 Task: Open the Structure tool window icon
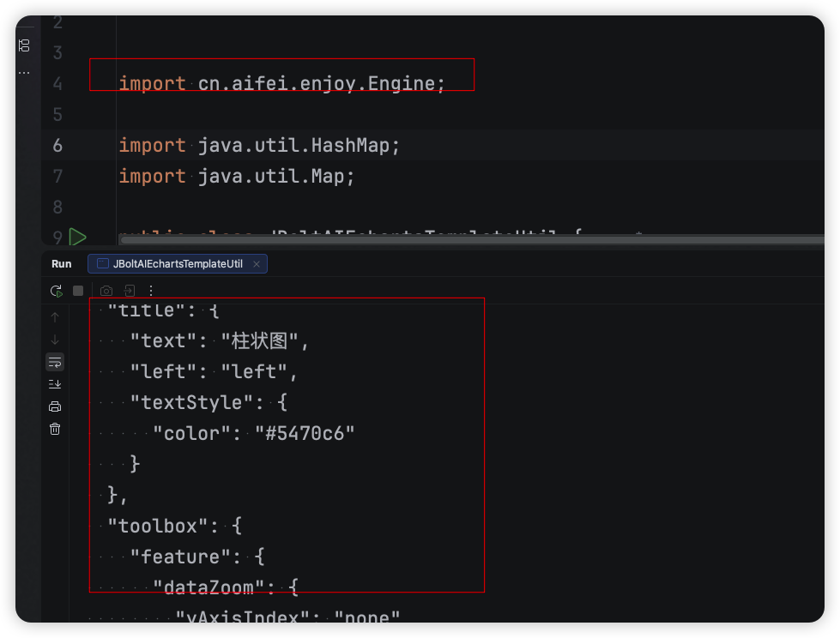[24, 45]
